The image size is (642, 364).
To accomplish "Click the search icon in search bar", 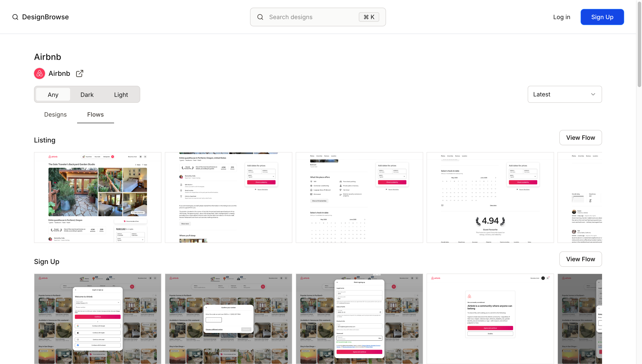I will pyautogui.click(x=260, y=17).
